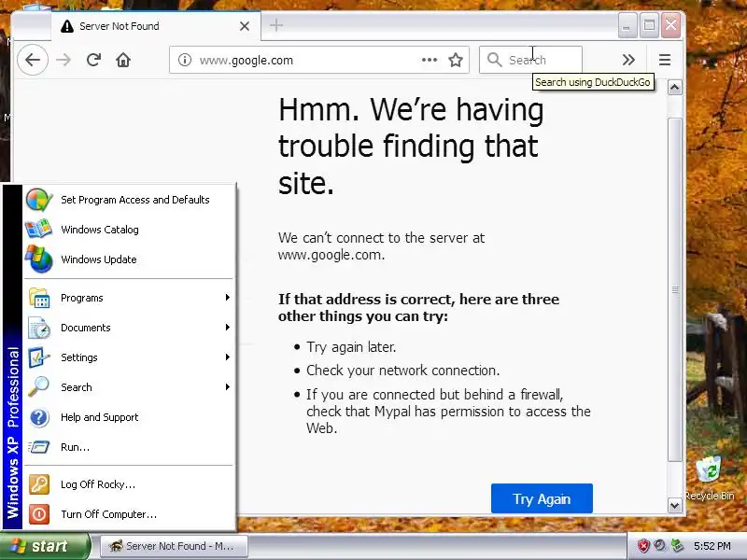This screenshot has height=560, width=747.
Task: Click the "Try again later." bullet text
Action: [351, 347]
